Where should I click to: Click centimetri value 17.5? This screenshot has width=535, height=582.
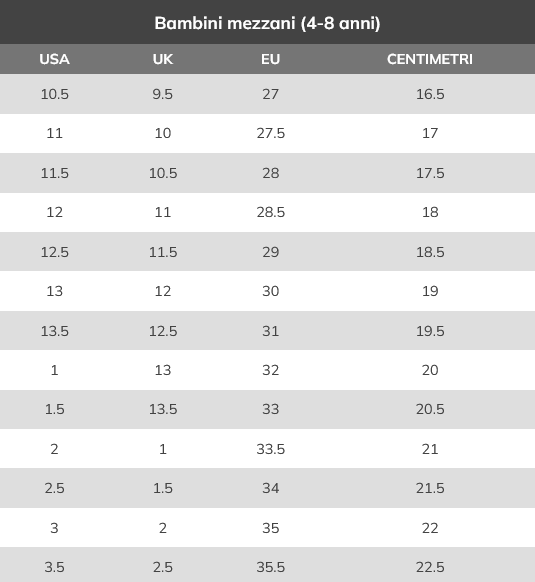(x=430, y=173)
